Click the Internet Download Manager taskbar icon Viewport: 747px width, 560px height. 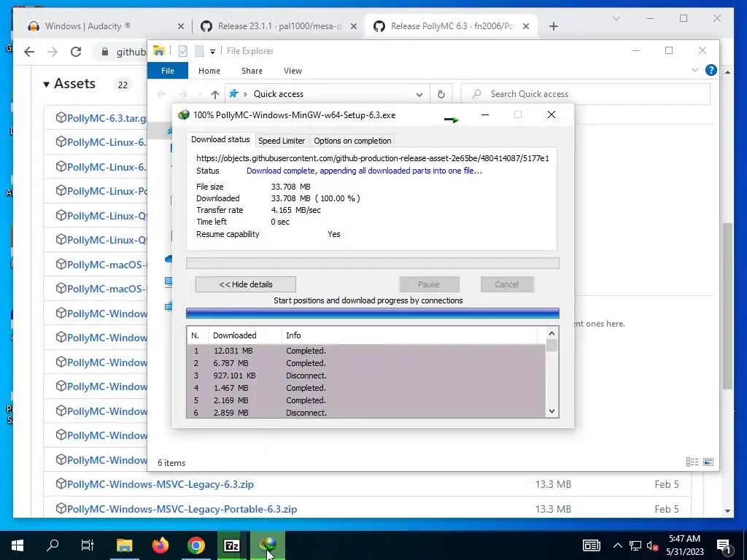(x=268, y=545)
